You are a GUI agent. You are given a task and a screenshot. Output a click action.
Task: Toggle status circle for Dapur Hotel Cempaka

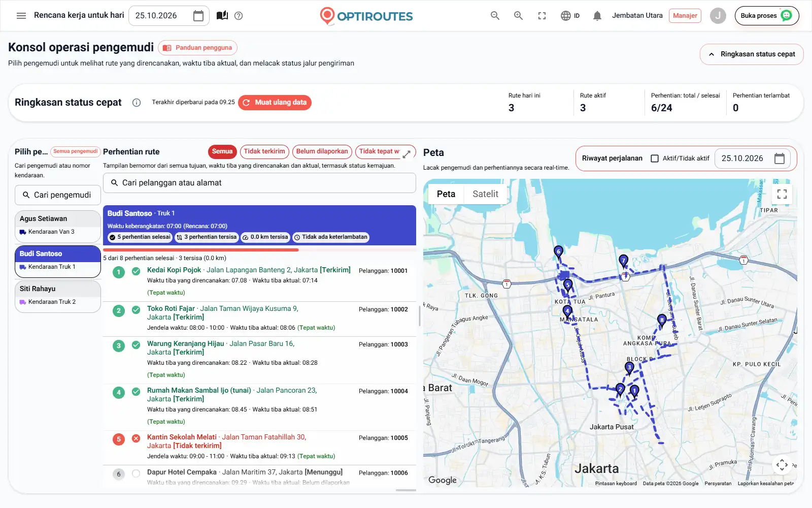[136, 474]
